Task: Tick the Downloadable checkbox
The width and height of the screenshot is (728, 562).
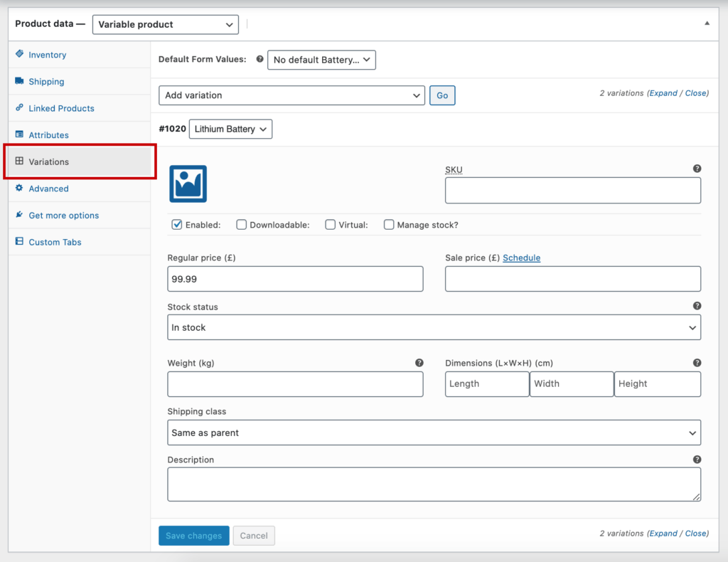Action: point(242,225)
